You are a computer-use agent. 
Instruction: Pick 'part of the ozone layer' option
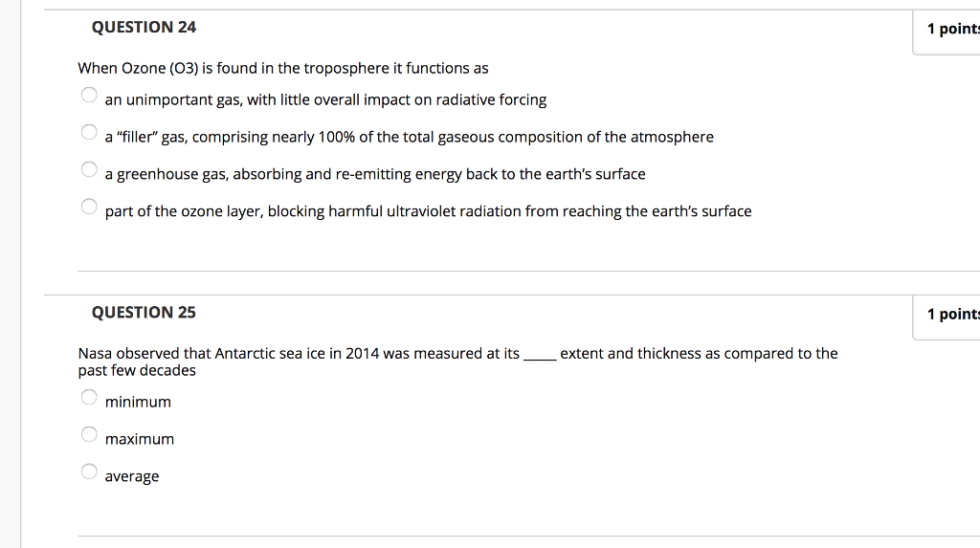89,207
